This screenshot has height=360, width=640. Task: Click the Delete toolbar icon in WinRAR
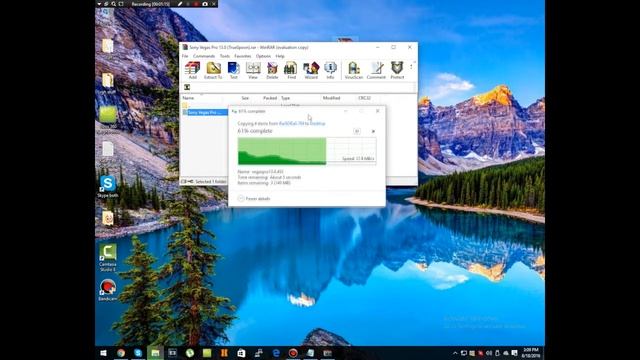pos(272,70)
